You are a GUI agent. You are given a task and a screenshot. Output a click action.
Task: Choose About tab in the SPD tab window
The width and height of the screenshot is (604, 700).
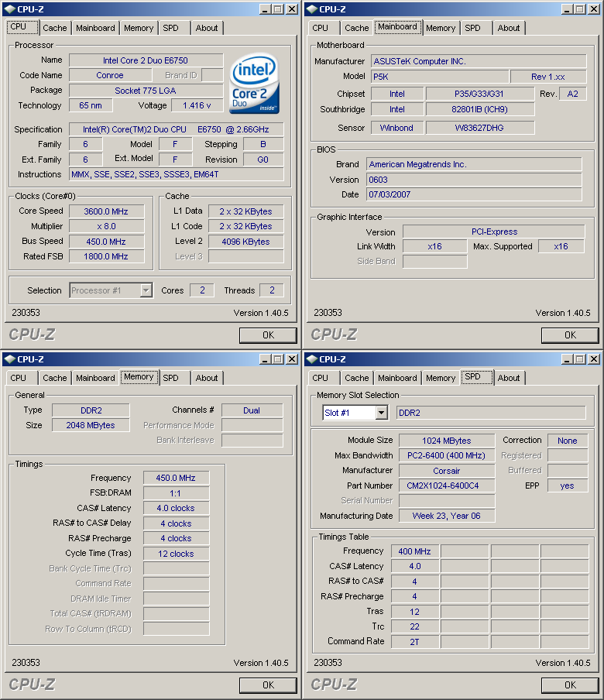tap(509, 378)
